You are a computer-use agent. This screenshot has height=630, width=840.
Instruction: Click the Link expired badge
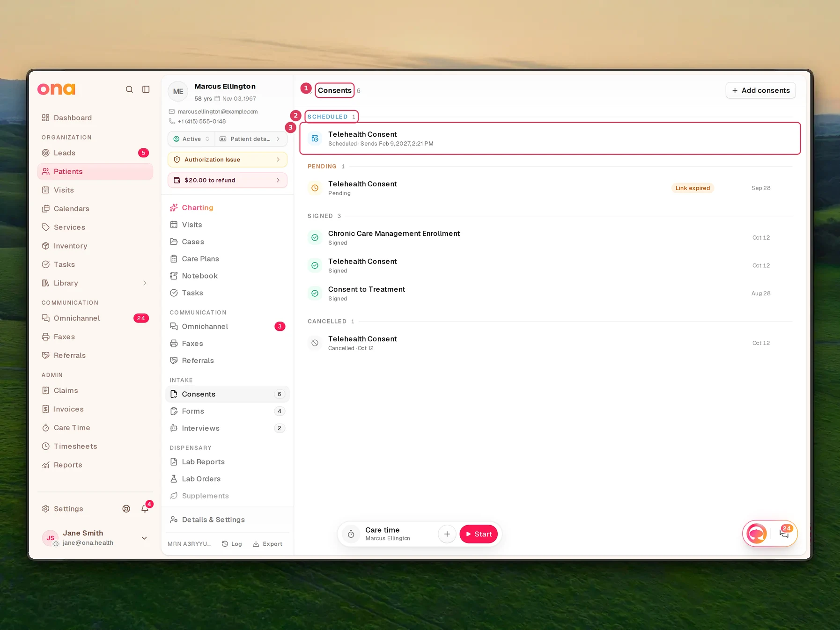coord(693,188)
